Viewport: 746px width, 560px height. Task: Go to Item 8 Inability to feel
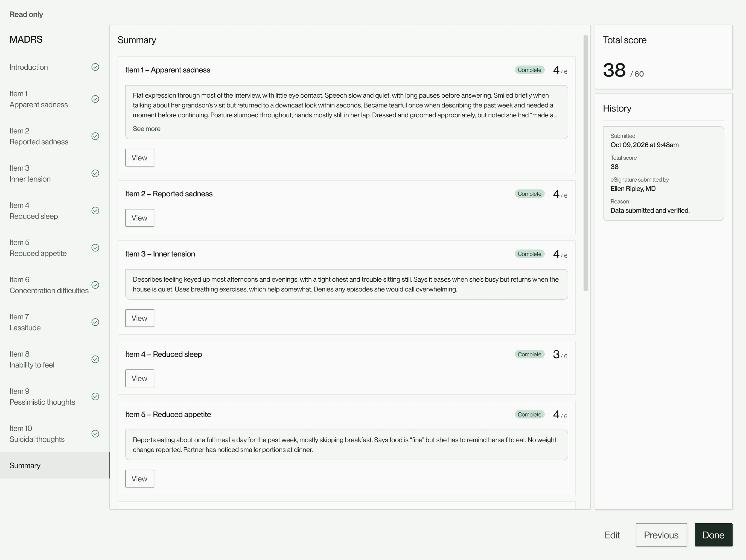55,359
